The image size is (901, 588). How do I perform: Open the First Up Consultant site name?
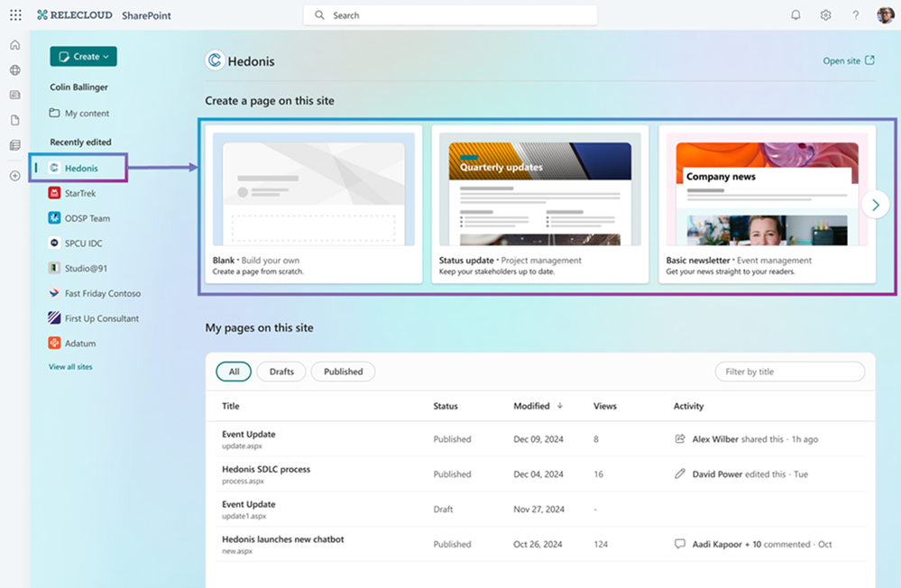(102, 318)
